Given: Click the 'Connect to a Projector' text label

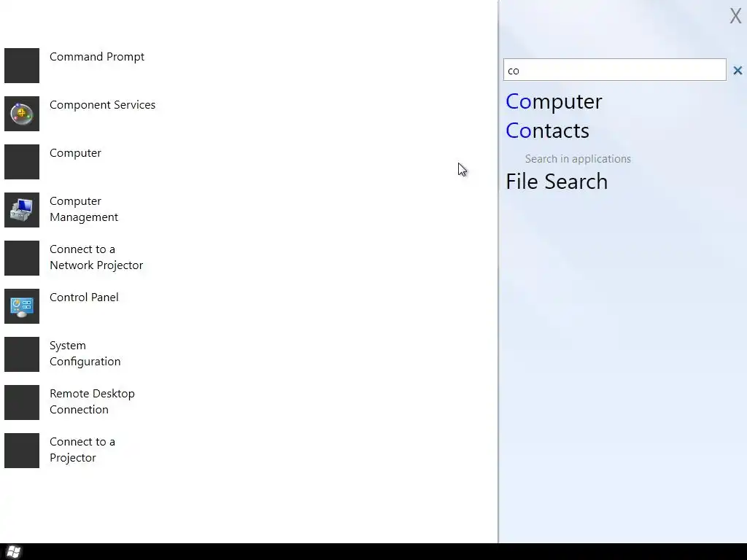Looking at the screenshot, I should click(82, 449).
